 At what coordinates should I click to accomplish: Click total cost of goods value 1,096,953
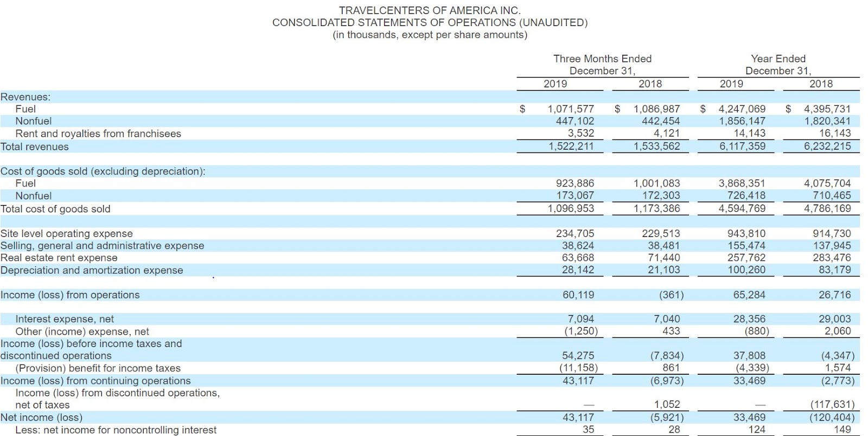pos(571,208)
